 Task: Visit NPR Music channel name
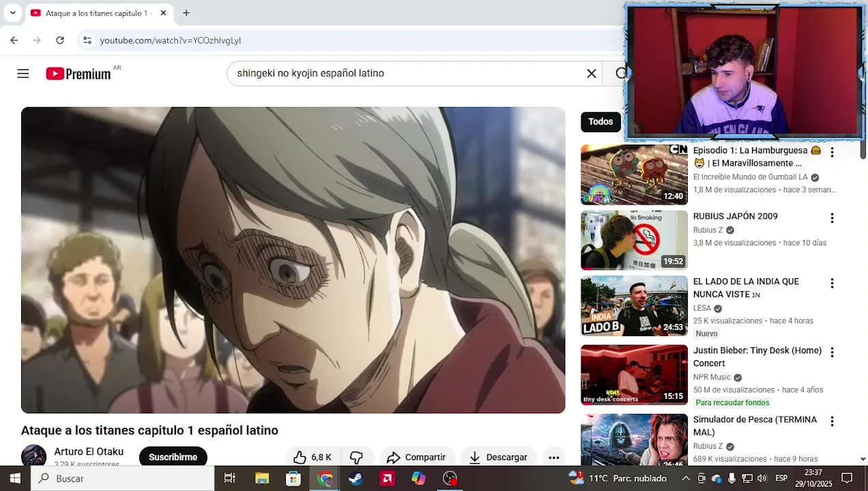pyautogui.click(x=712, y=377)
